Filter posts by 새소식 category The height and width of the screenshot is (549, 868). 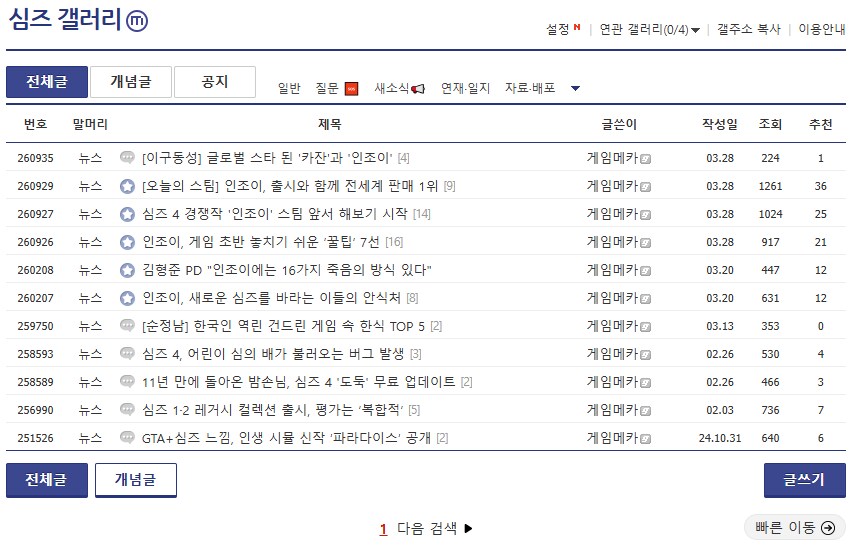point(392,89)
